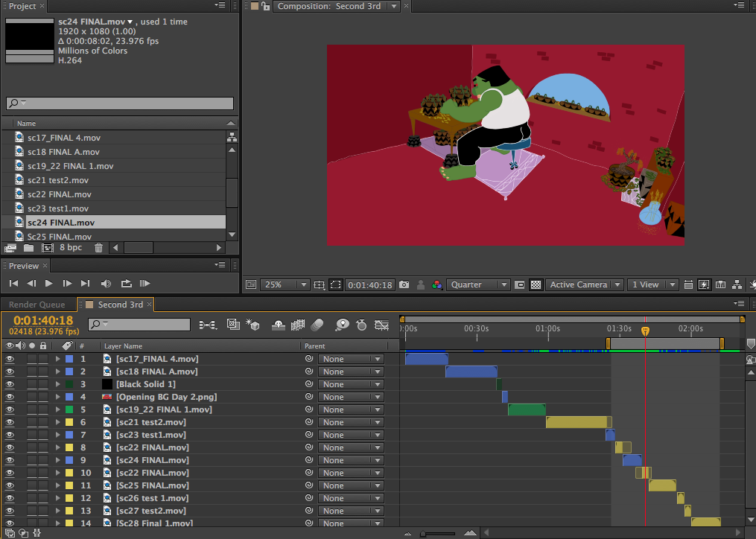This screenshot has height=539, width=756.
Task: Open the Graph Editor in timeline
Action: pos(382,325)
